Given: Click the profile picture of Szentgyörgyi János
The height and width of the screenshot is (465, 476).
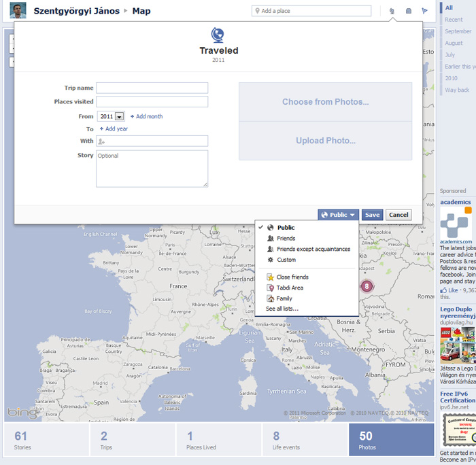Looking at the screenshot, I should 18,10.
